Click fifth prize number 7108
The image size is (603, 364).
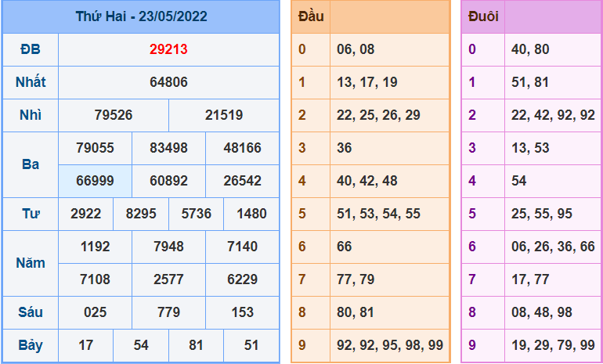pos(95,279)
